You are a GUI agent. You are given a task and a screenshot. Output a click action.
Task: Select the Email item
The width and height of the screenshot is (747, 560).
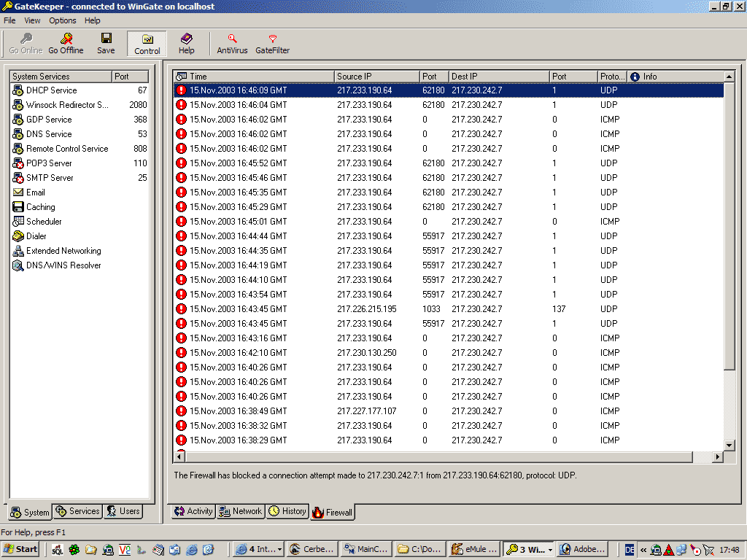[29, 192]
